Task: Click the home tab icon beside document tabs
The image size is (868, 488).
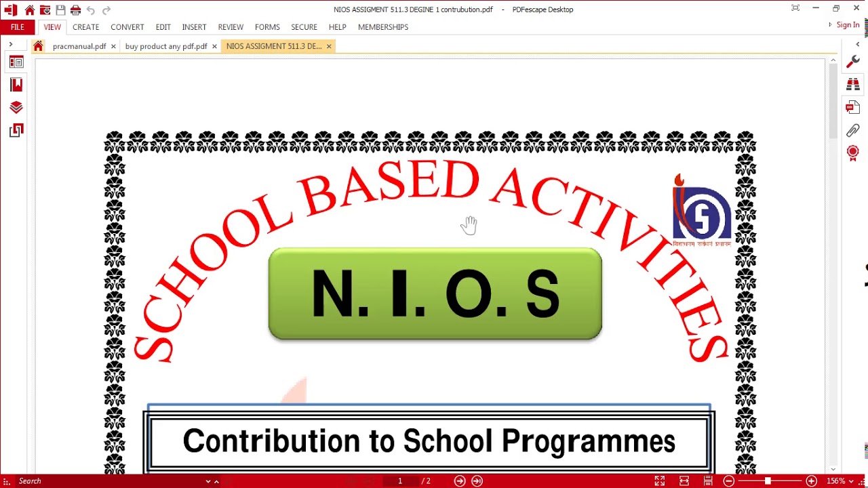Action: coord(38,46)
